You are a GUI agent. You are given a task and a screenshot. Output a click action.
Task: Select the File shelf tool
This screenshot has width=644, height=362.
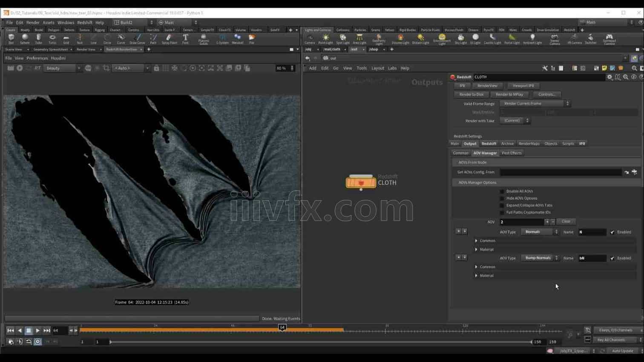(x=252, y=39)
